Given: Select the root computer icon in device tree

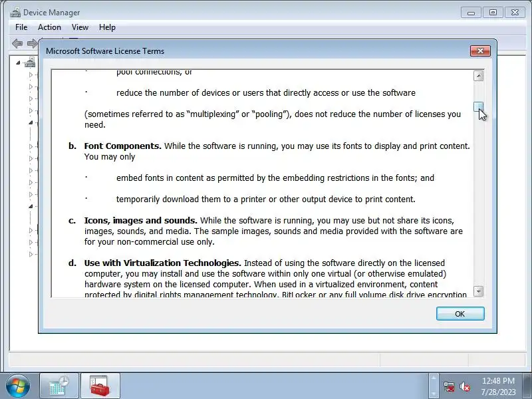Looking at the screenshot, I should click(x=30, y=63).
